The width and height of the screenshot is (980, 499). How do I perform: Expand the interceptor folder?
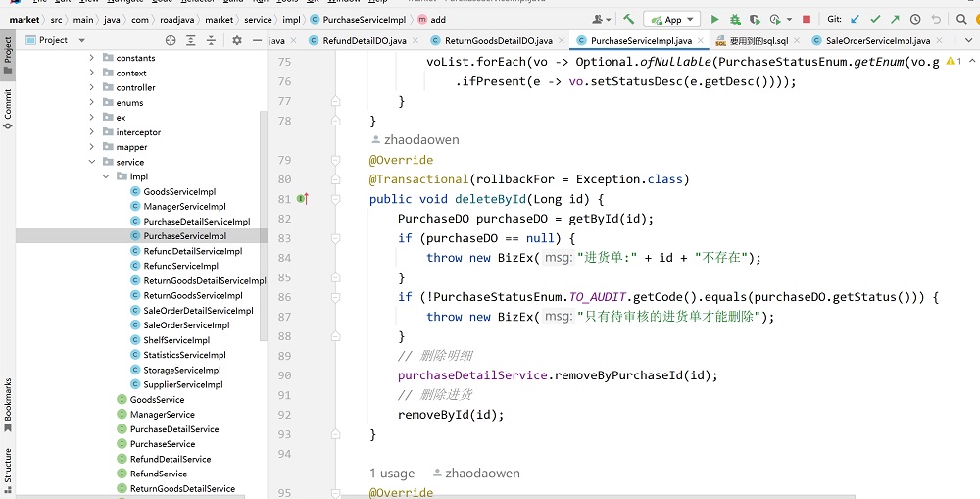[x=92, y=132]
